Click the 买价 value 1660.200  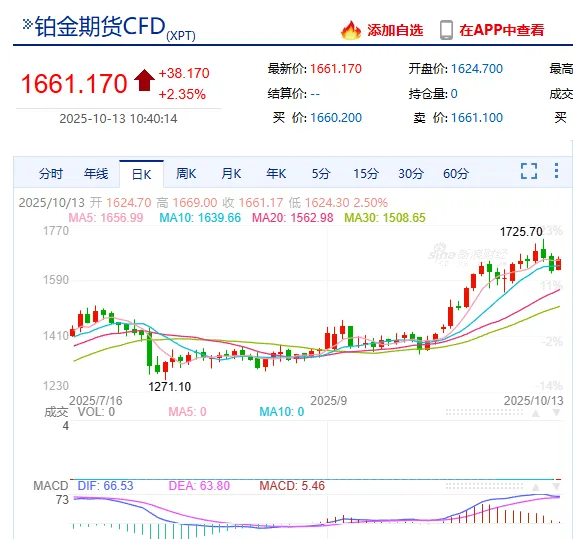click(336, 118)
